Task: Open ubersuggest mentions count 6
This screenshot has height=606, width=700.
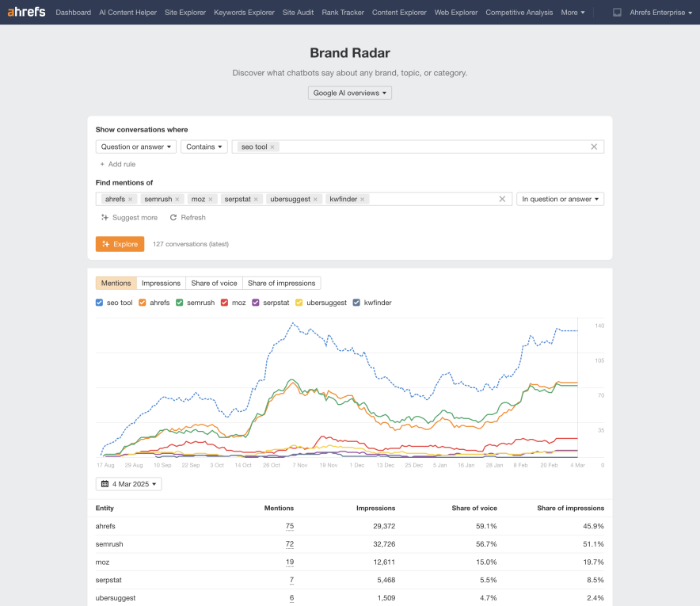Action: click(291, 598)
